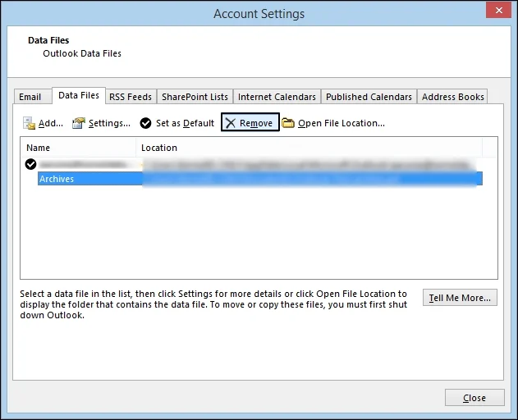518x420 pixels.
Task: Open the RSS Feeds tab
Action: [131, 97]
